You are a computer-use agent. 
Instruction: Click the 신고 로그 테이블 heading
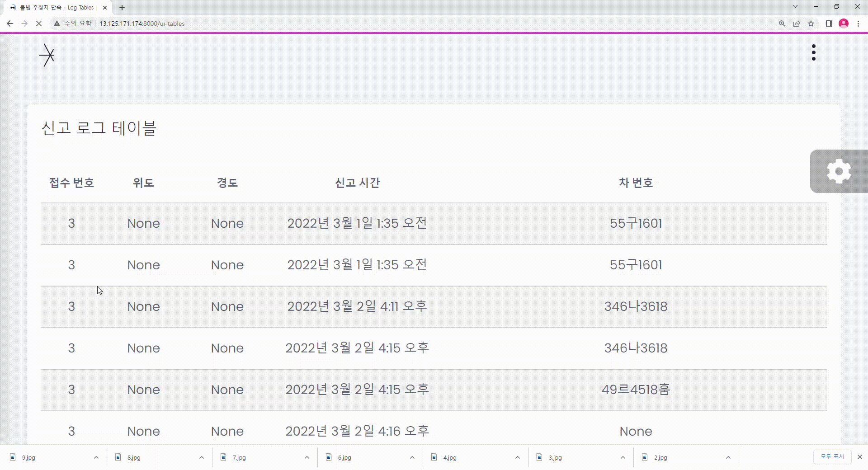click(x=99, y=128)
